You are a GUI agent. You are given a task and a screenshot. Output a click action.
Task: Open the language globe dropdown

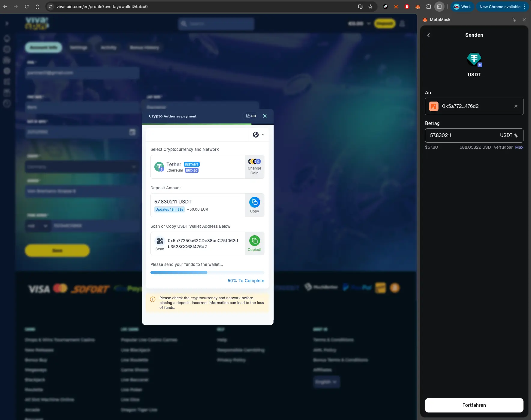pyautogui.click(x=259, y=135)
